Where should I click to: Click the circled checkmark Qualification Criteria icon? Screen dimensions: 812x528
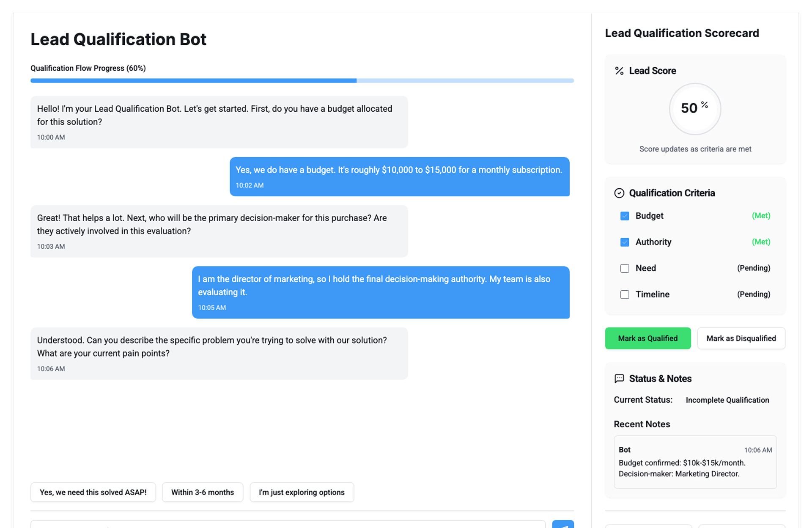(619, 193)
